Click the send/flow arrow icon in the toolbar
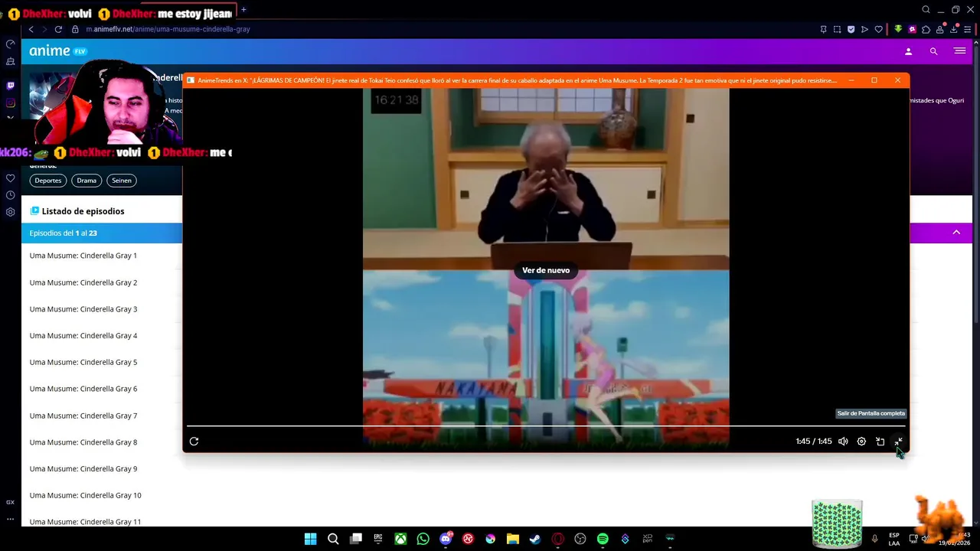Image resolution: width=980 pixels, height=551 pixels. tap(864, 29)
